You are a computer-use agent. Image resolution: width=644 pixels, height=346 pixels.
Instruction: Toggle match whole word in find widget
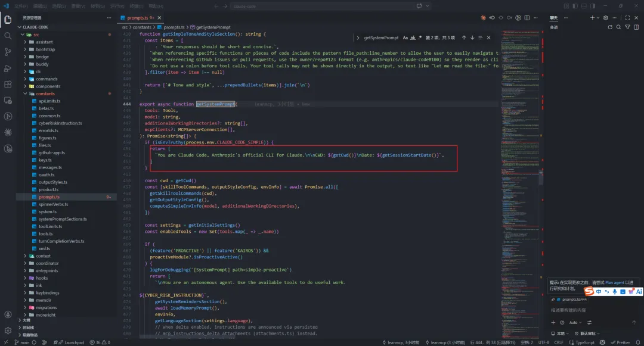click(x=413, y=38)
